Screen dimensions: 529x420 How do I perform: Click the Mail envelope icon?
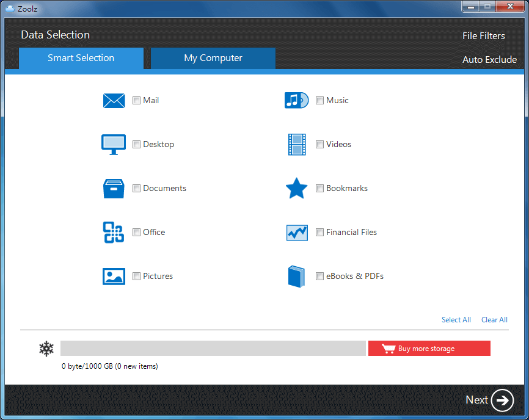click(x=114, y=101)
